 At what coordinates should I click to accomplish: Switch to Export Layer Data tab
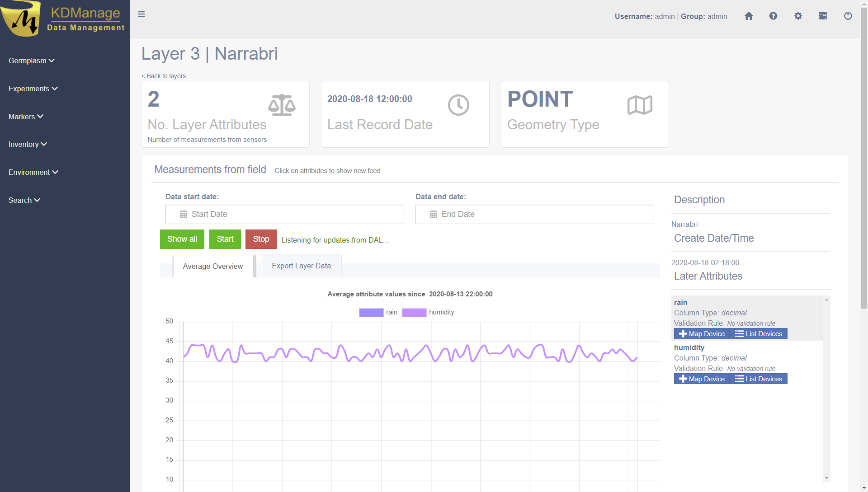click(x=301, y=266)
